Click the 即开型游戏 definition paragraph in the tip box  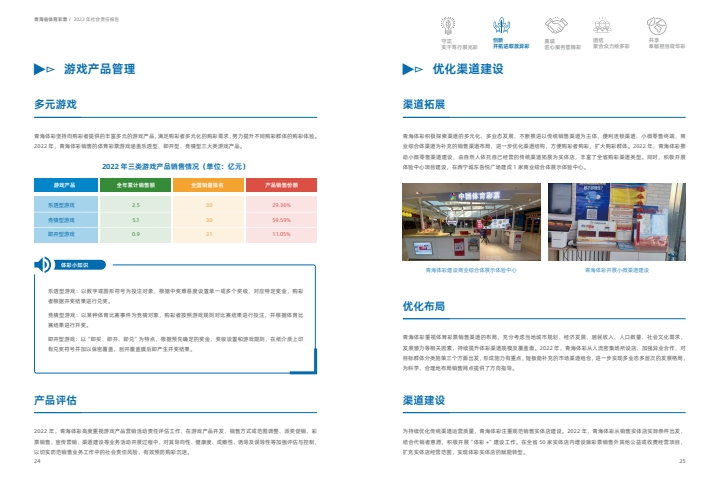[175, 344]
